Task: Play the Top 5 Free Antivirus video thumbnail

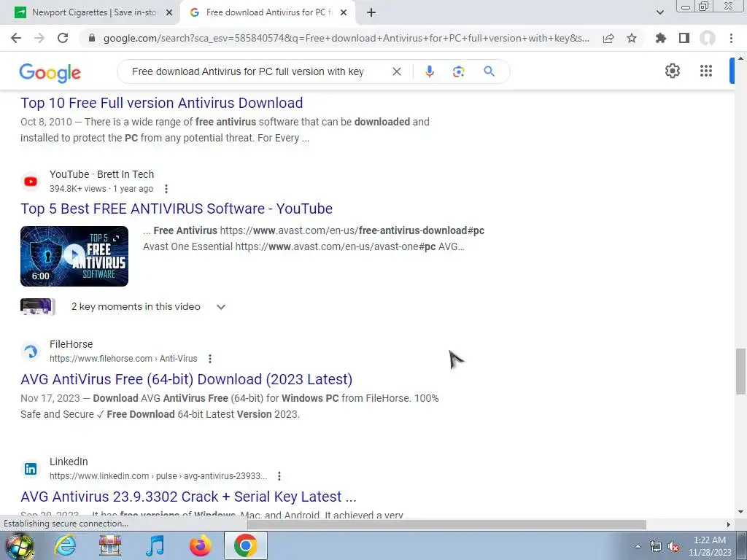Action: (74, 256)
